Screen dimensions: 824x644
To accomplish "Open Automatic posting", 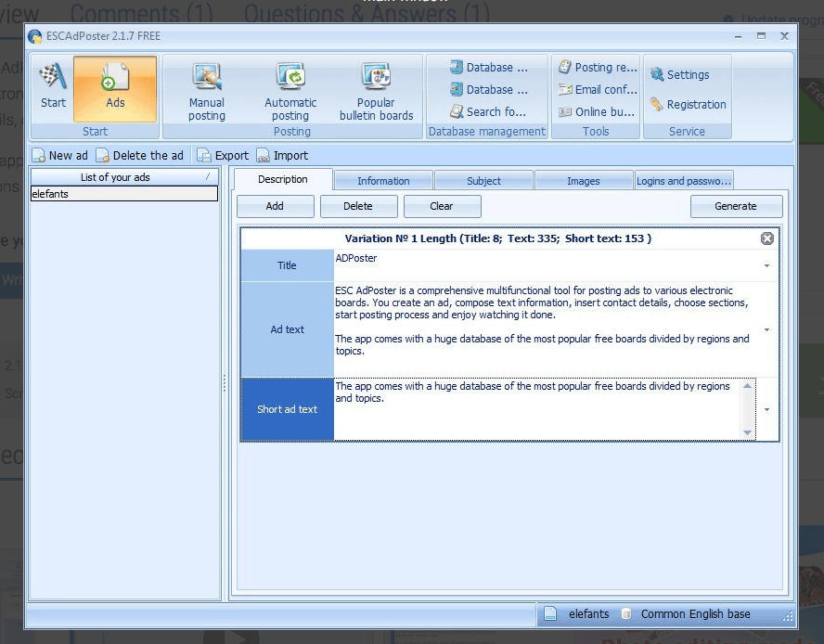I will click(x=290, y=92).
